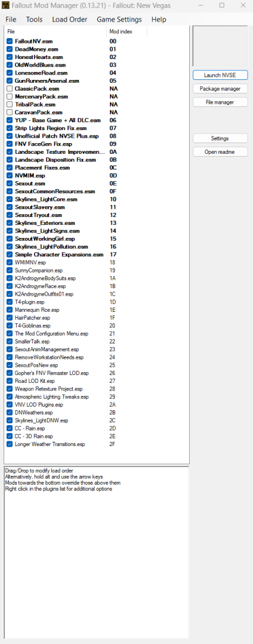Uncheck the LonesomeRoad.esm checkbox
This screenshot has width=253, height=644.
10,73
